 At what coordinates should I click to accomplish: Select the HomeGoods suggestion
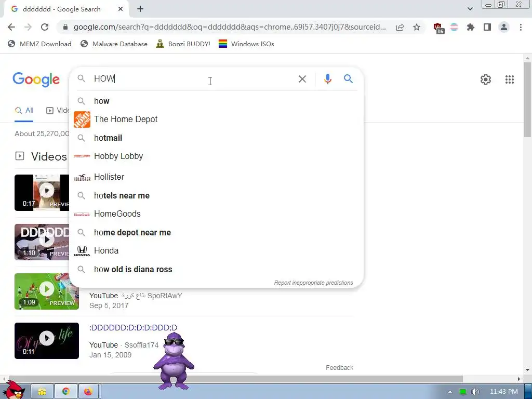(216, 214)
